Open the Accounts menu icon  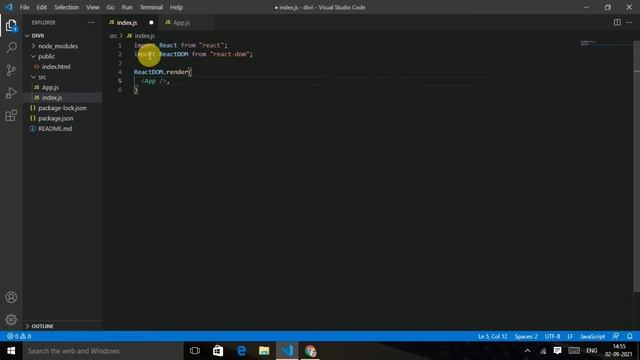pos(11,297)
